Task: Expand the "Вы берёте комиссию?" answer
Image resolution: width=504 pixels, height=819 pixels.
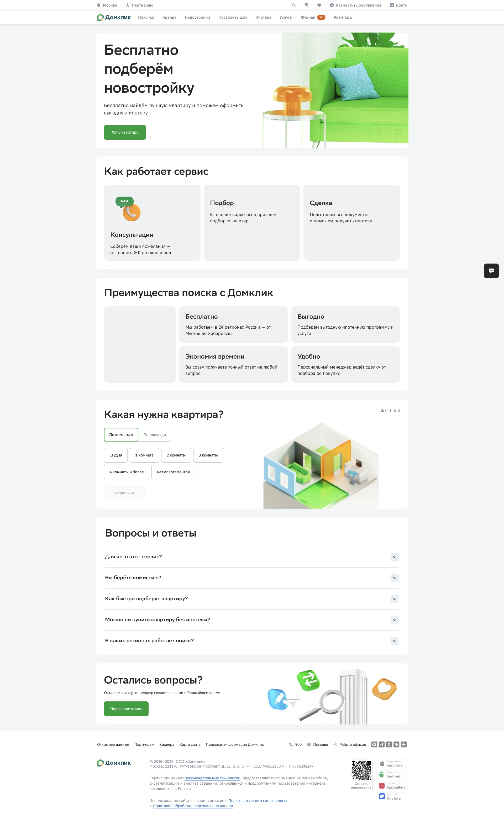Action: click(252, 578)
